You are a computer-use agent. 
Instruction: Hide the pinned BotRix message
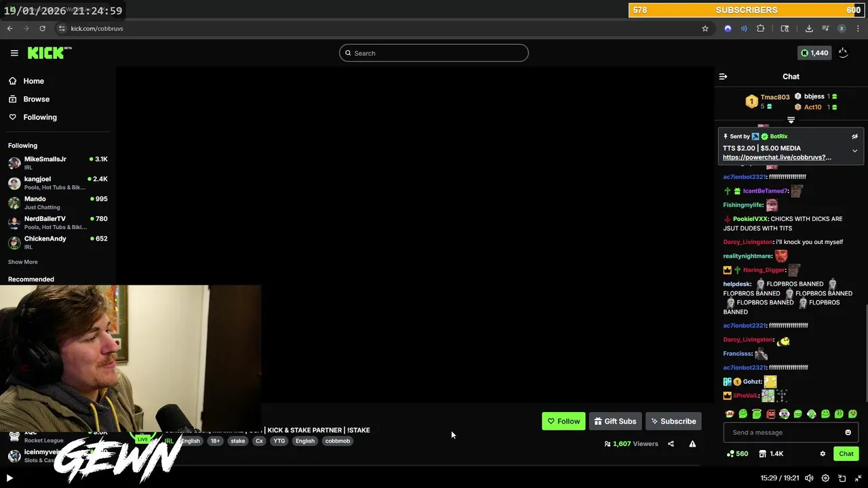(x=854, y=136)
